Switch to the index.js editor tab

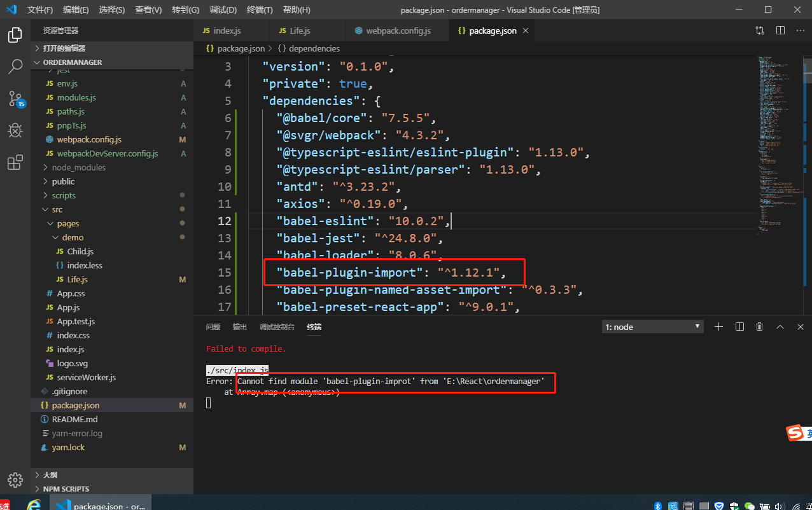coord(232,31)
